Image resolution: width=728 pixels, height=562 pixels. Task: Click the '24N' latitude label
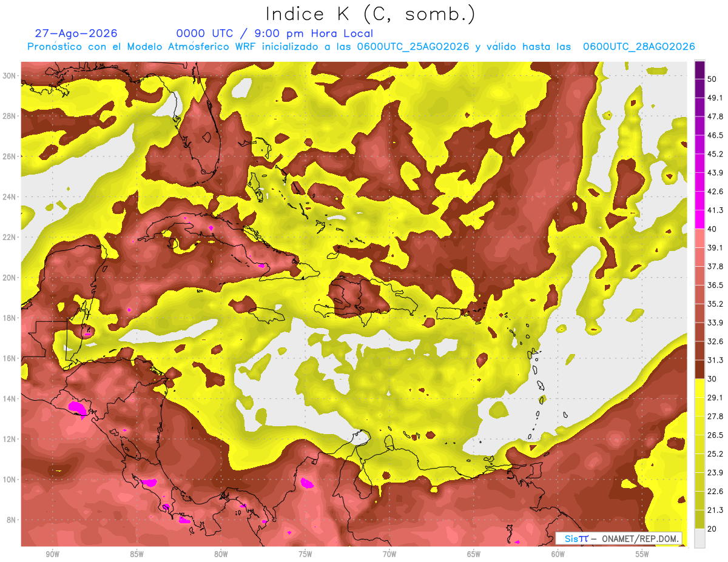click(9, 197)
